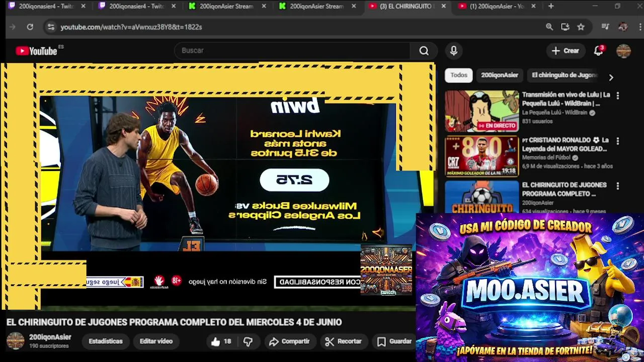Open the YouTube account avatar menu
644x362 pixels.
pyautogui.click(x=623, y=51)
